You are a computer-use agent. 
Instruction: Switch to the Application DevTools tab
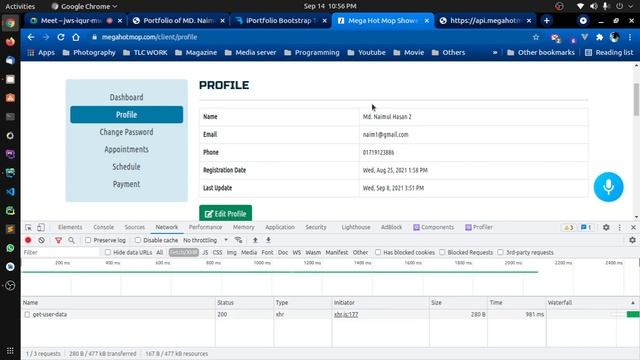coord(280,227)
